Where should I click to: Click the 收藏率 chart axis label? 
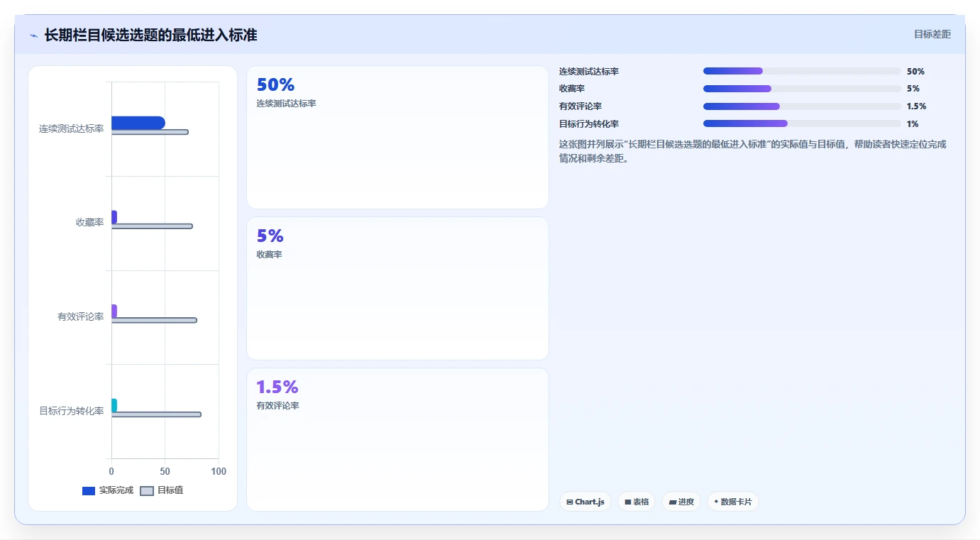[x=90, y=223]
